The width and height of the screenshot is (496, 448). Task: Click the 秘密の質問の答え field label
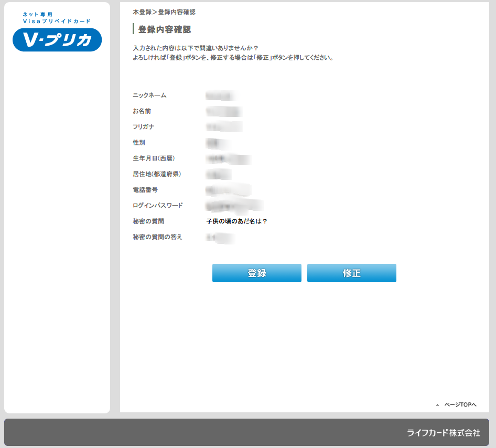[x=157, y=237]
